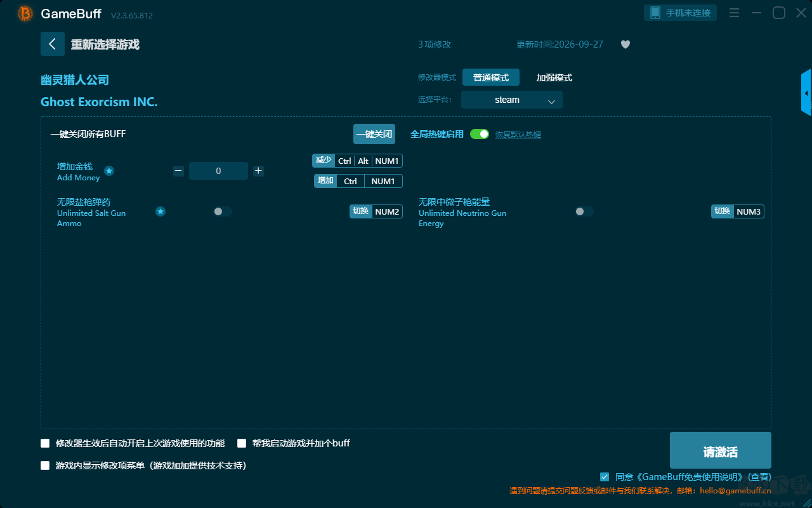
Task: Click the phone not connected icon
Action: (655, 13)
